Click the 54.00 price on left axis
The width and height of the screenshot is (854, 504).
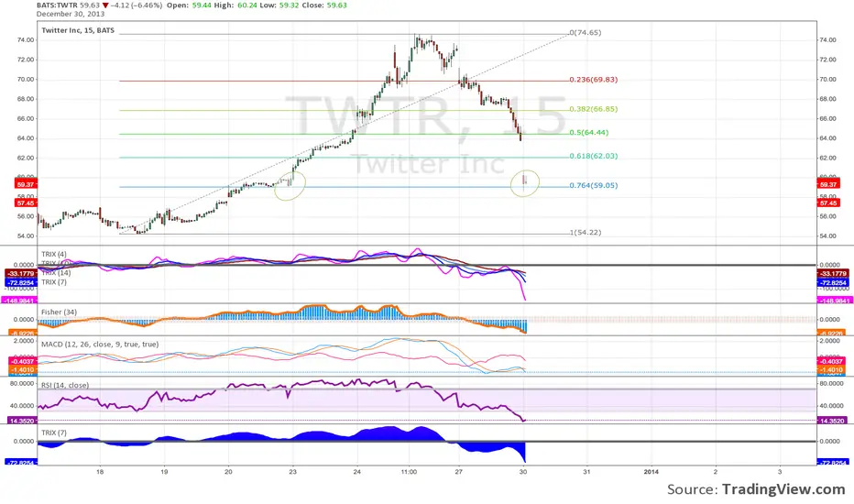coord(26,236)
